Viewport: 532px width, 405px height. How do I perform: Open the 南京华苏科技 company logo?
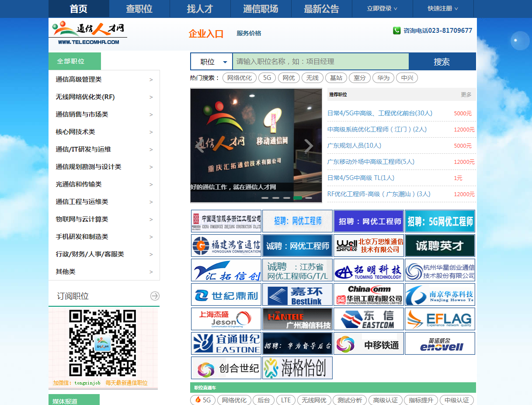pyautogui.click(x=440, y=294)
